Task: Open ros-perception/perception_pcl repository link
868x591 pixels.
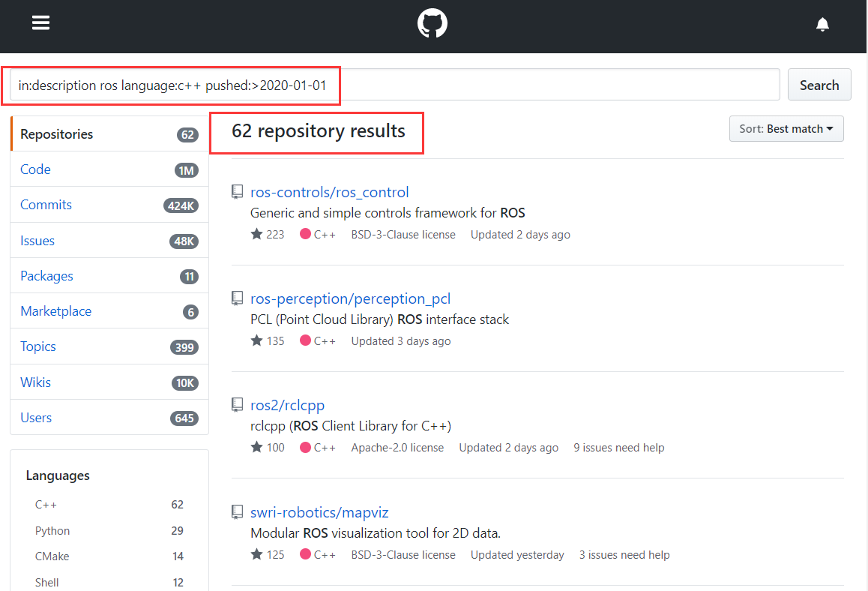Action: click(x=350, y=298)
